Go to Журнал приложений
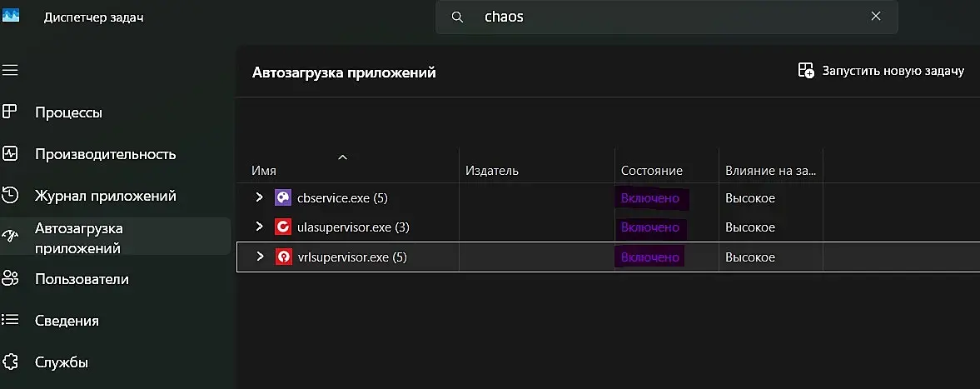This screenshot has width=980, height=389. tap(105, 196)
